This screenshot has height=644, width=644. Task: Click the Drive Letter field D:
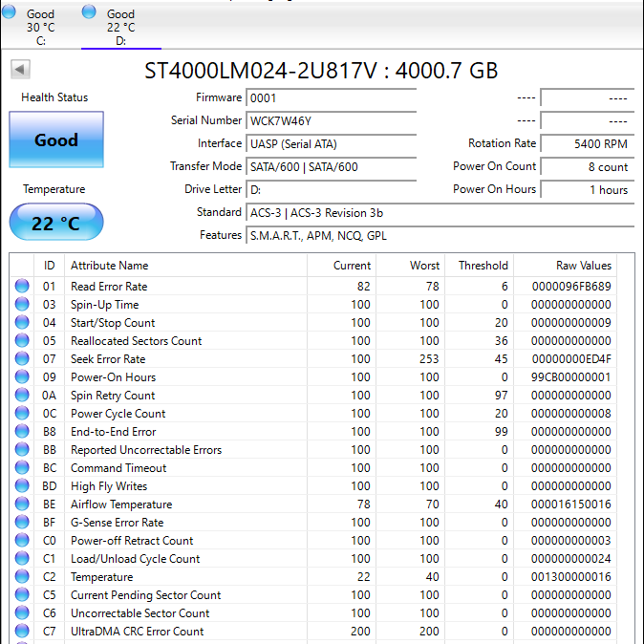coord(331,190)
